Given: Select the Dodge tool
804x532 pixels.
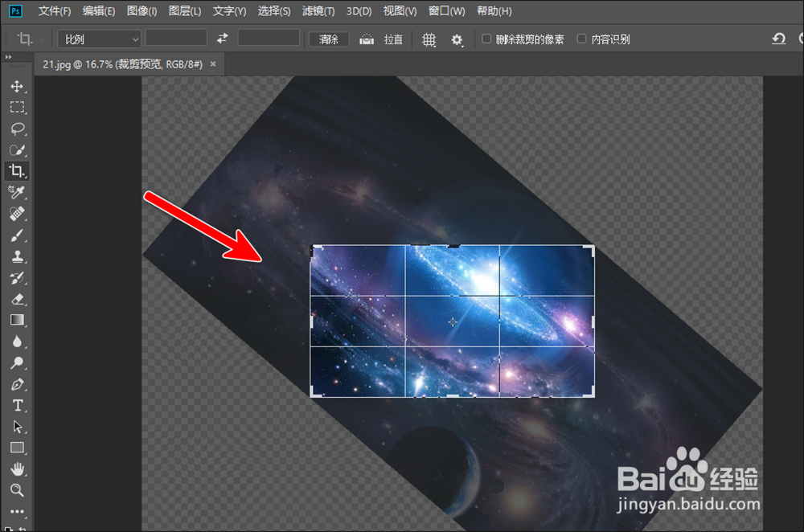Looking at the screenshot, I should [x=17, y=363].
